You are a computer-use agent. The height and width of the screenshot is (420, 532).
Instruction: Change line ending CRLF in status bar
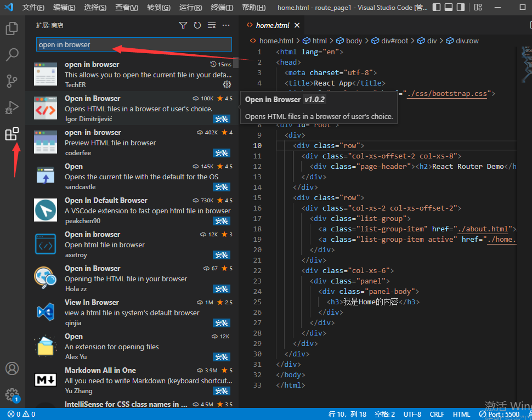(437, 414)
